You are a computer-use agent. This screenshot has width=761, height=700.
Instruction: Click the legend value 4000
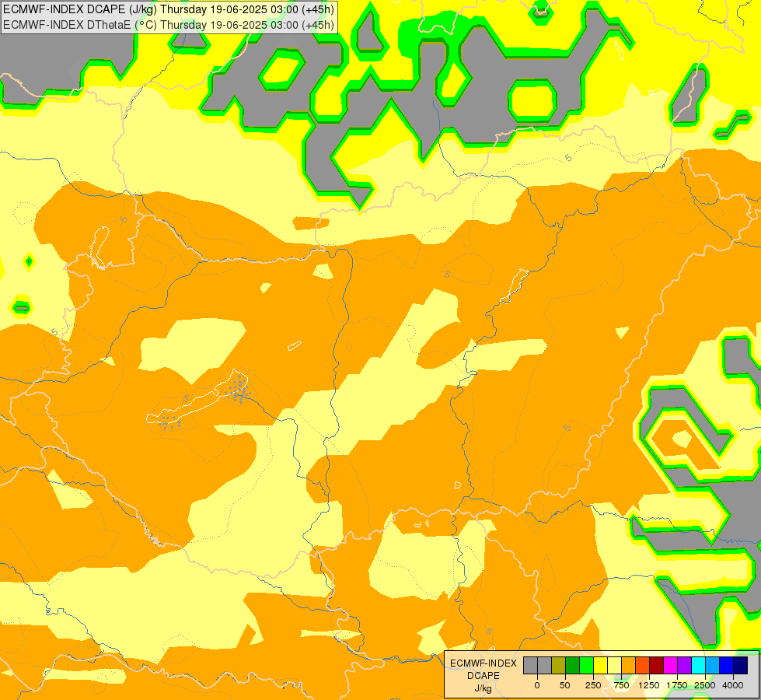[733, 685]
